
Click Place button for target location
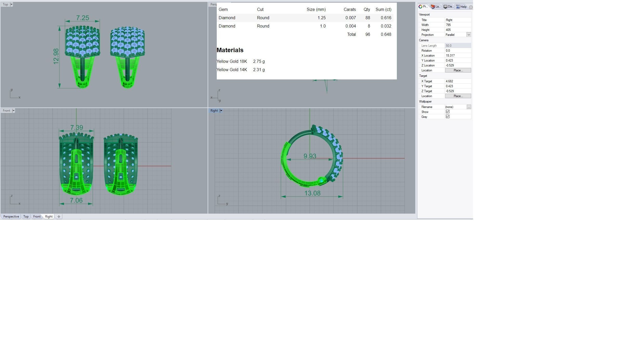click(x=458, y=96)
